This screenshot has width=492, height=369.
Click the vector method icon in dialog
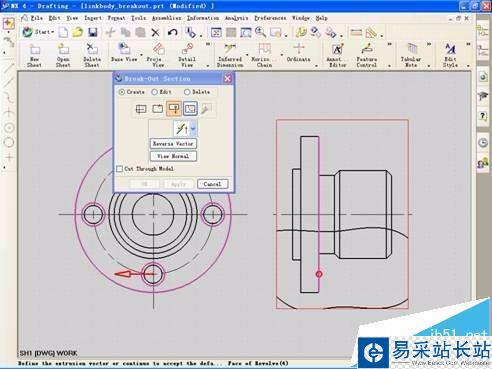pyautogui.click(x=182, y=129)
